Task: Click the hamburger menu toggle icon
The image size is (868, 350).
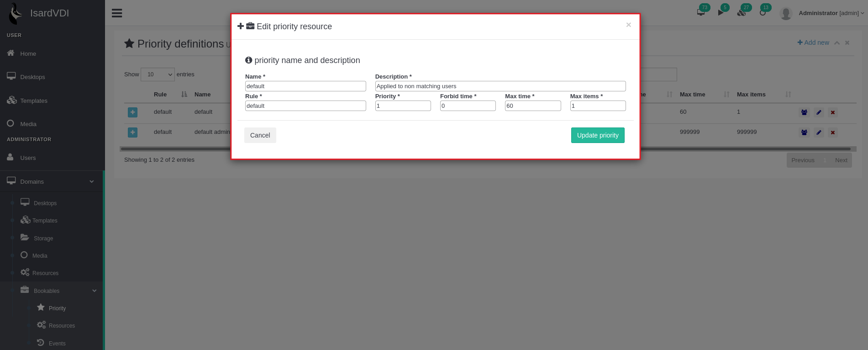Action: (x=117, y=13)
